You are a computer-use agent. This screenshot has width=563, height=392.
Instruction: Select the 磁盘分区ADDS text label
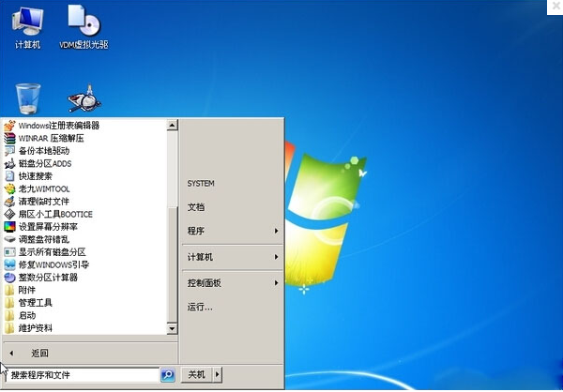[x=45, y=164]
